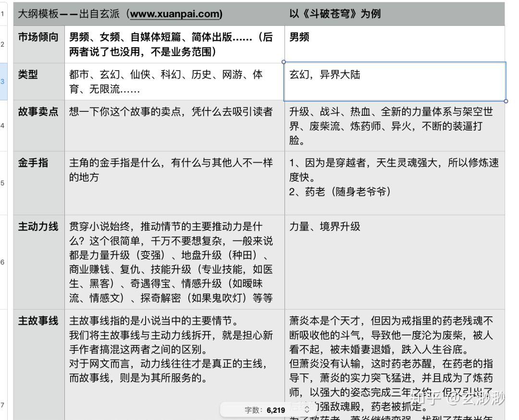The width and height of the screenshot is (519, 420).
Task: Click the cell starting with 男频、女频、自媒体短篇
Action: 174,44
